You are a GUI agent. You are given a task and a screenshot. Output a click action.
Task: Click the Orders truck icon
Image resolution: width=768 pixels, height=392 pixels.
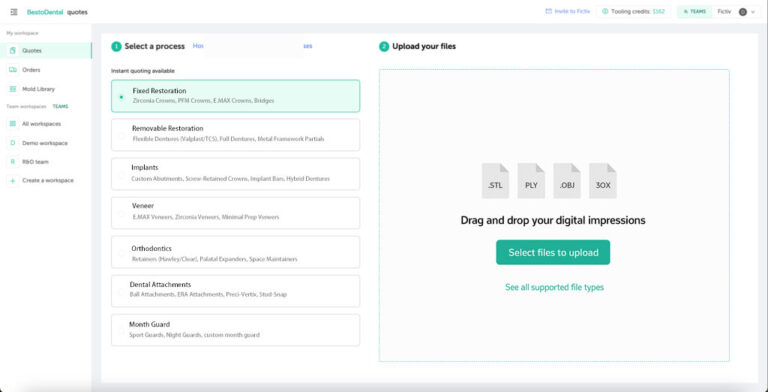pos(13,70)
